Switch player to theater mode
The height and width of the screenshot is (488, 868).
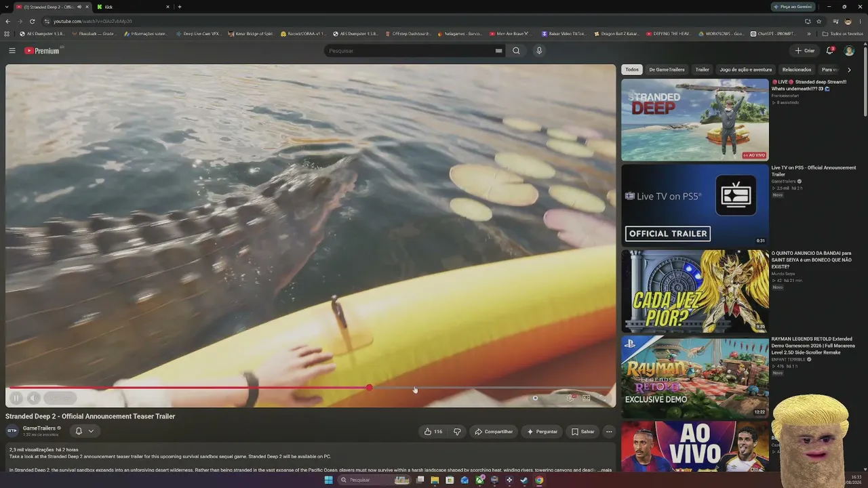pyautogui.click(x=587, y=399)
